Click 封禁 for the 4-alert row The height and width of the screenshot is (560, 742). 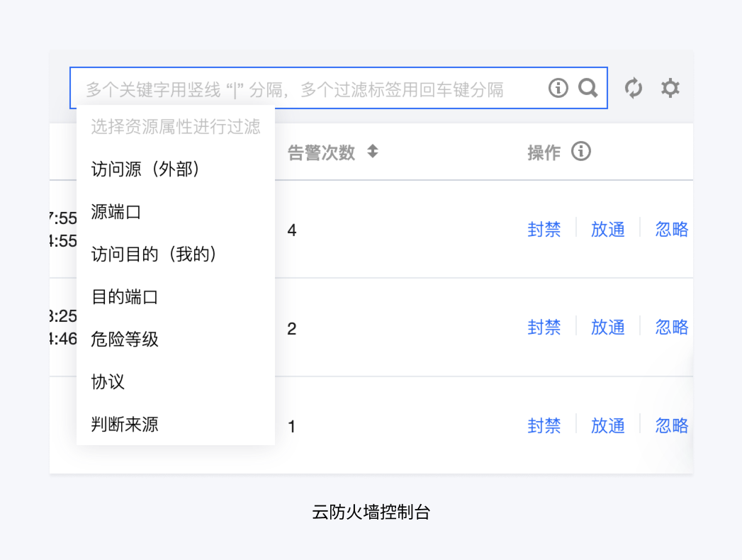[544, 229]
